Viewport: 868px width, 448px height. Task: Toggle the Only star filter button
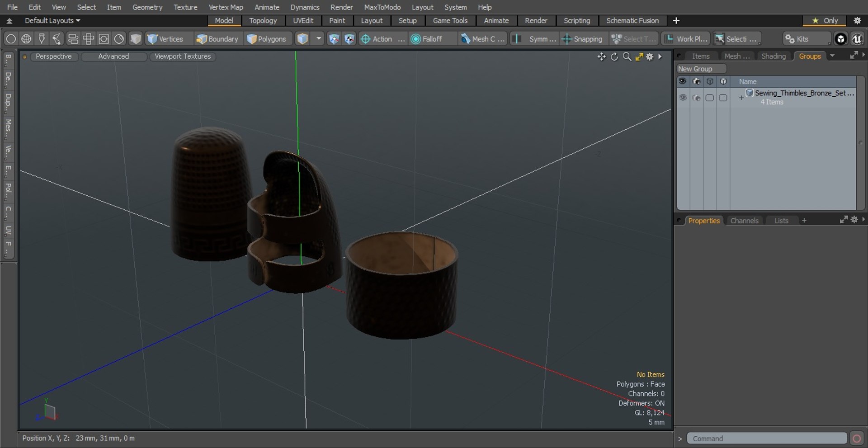[x=825, y=20]
